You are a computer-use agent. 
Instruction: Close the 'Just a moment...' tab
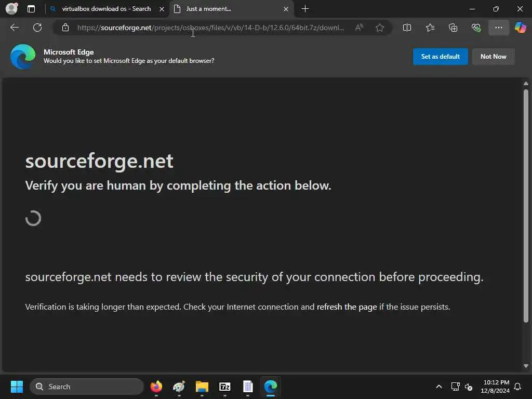click(x=286, y=9)
